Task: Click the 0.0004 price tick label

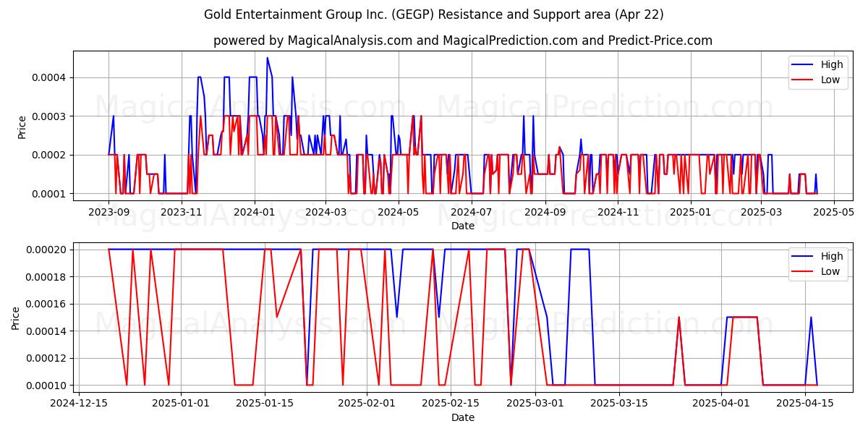Action: click(51, 77)
